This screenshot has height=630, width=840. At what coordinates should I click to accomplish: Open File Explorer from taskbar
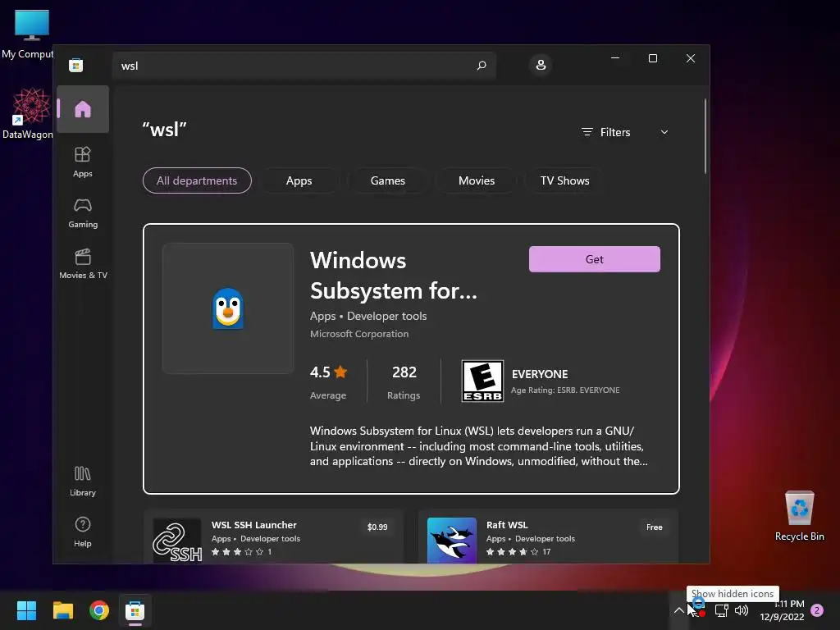point(62,610)
